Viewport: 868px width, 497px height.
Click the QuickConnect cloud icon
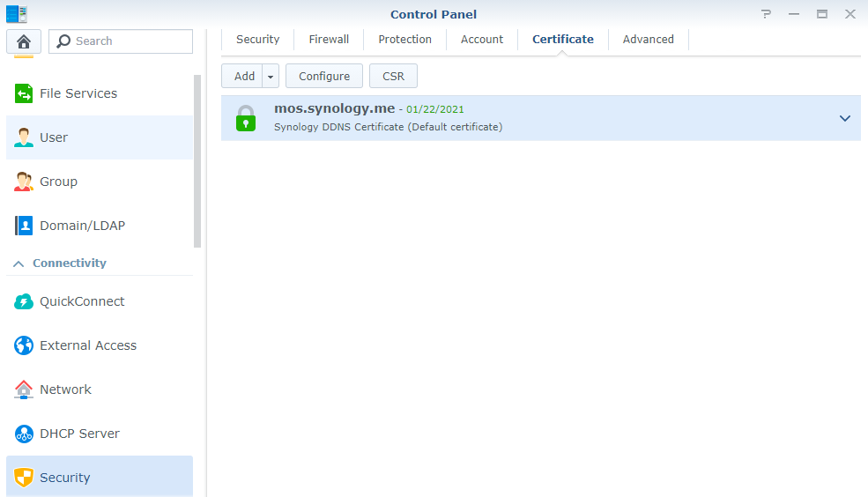tap(24, 301)
